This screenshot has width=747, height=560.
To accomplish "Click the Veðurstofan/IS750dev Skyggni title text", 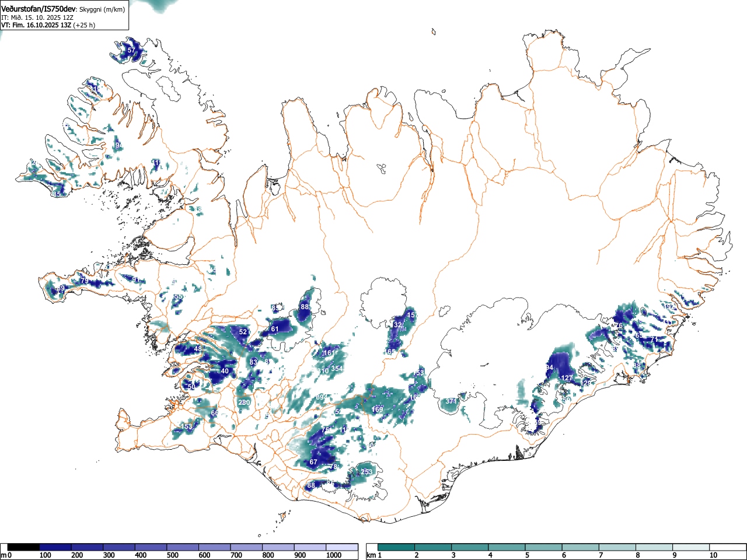I will [63, 9].
